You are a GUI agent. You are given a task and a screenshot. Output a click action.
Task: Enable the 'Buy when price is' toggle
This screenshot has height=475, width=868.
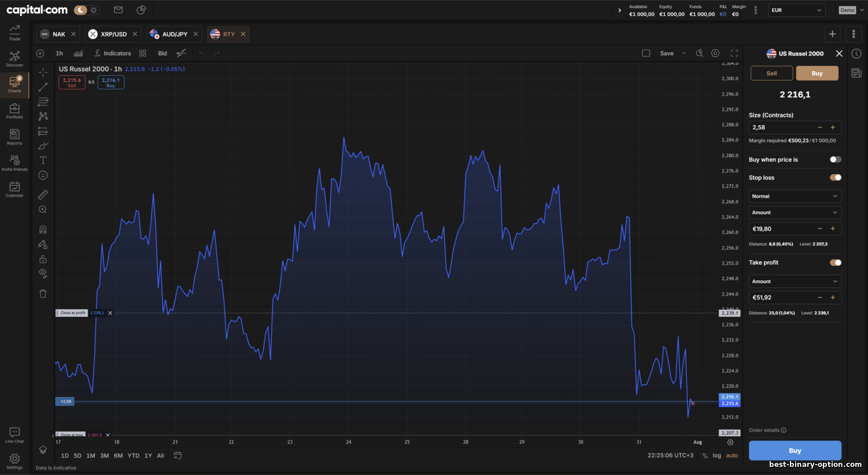(835, 160)
